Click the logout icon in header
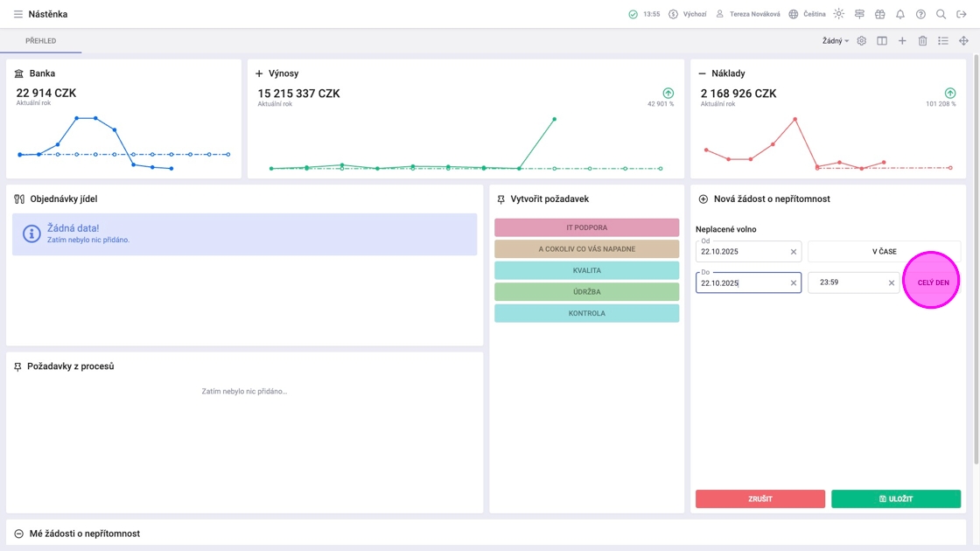Image resolution: width=980 pixels, height=551 pixels. tap(962, 14)
